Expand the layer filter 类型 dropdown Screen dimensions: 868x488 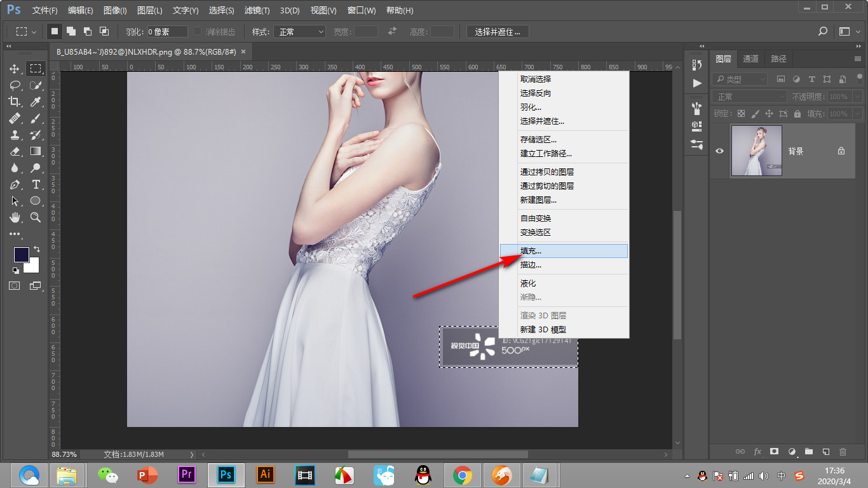pos(740,79)
